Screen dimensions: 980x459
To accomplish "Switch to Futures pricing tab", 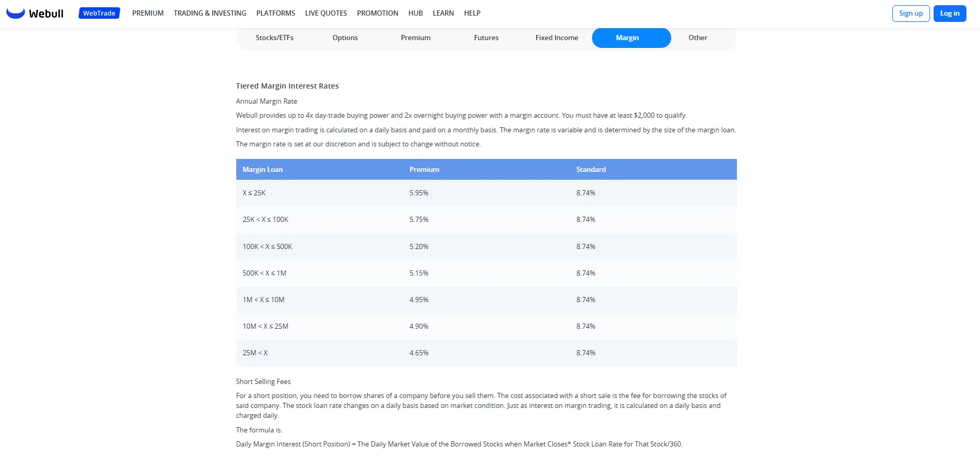I will [x=486, y=38].
